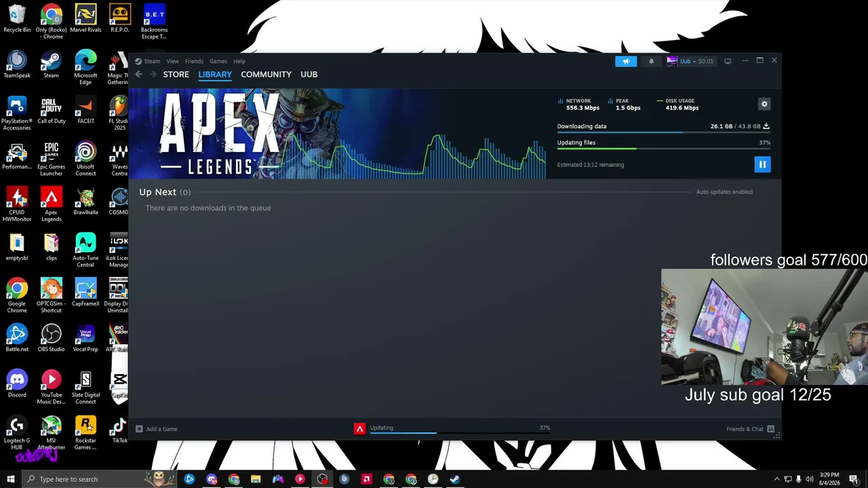
Task: Open the Help menu
Action: pos(239,61)
